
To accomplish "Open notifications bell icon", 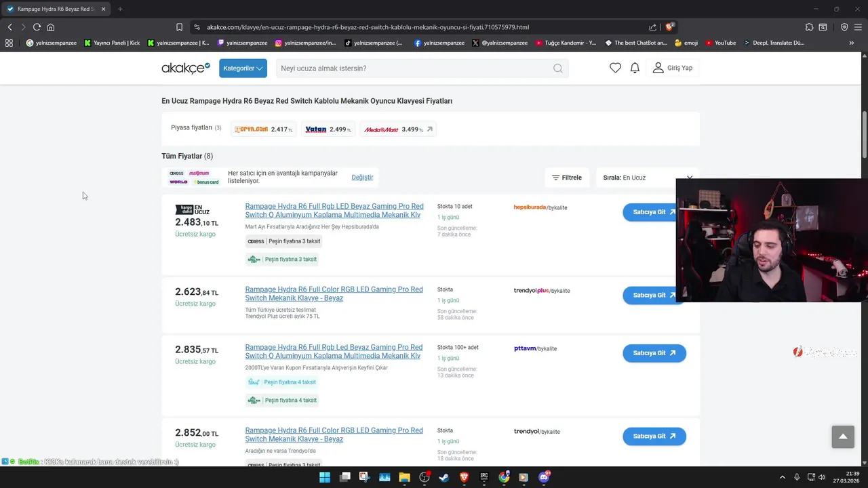I will [x=635, y=68].
